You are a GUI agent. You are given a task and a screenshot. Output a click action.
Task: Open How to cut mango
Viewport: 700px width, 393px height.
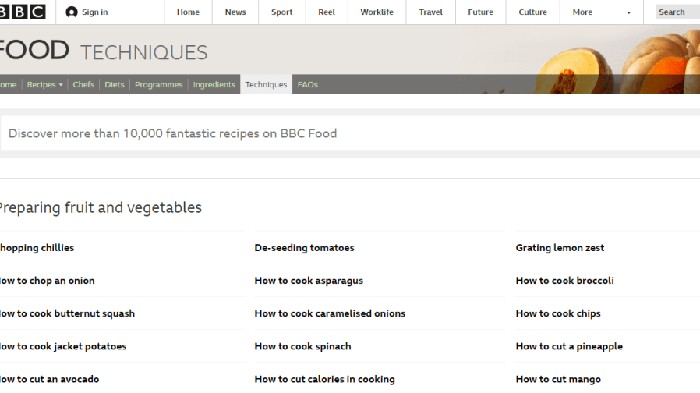(558, 379)
